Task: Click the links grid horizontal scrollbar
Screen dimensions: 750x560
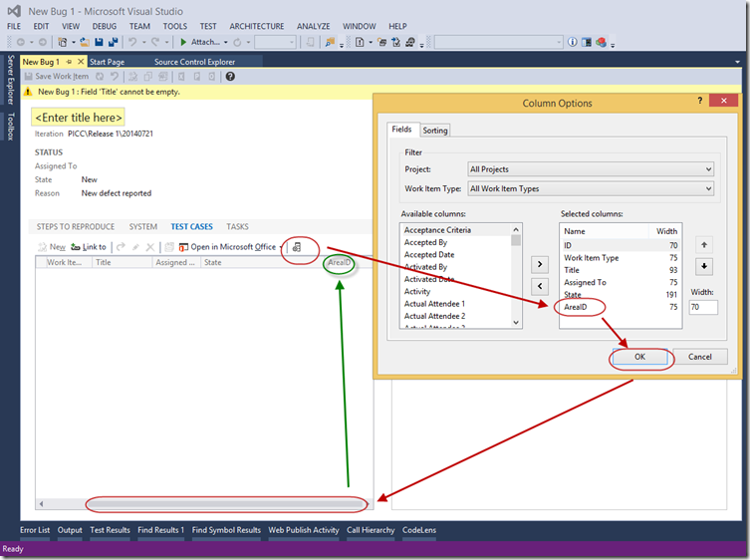Action: [x=205, y=504]
